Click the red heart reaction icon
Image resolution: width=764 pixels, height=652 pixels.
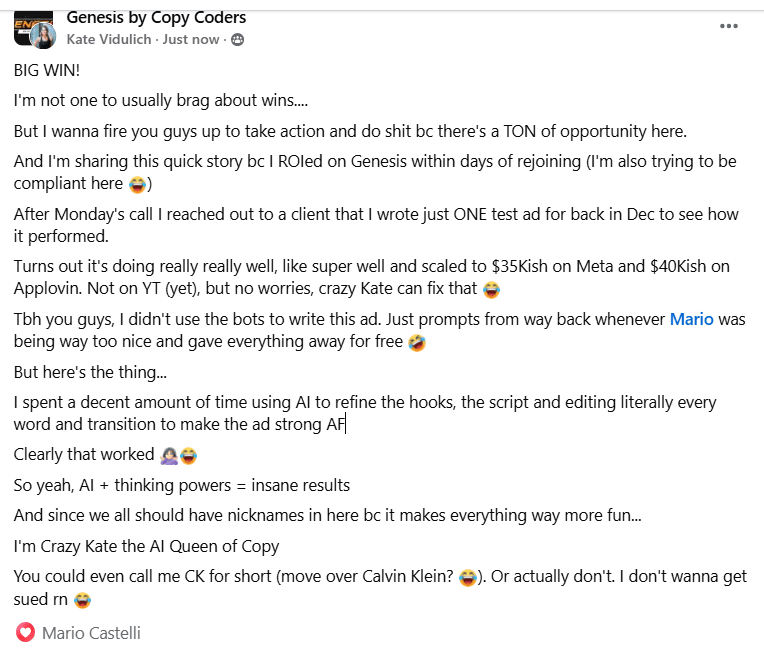coord(25,632)
